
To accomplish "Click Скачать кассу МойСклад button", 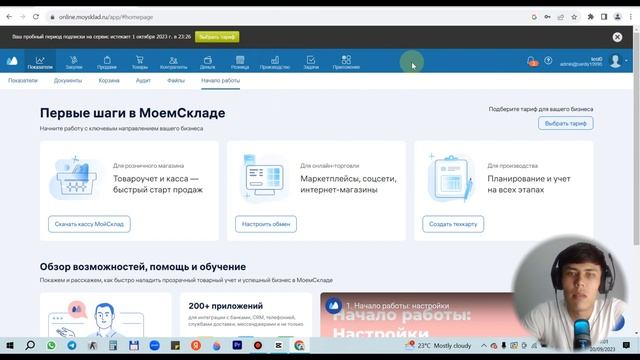I will pyautogui.click(x=89, y=224).
